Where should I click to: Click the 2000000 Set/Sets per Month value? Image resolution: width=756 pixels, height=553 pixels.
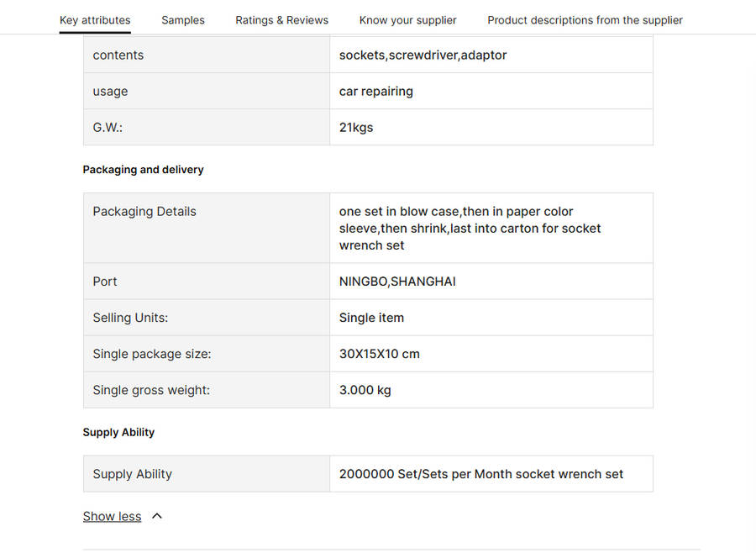pyautogui.click(x=480, y=474)
